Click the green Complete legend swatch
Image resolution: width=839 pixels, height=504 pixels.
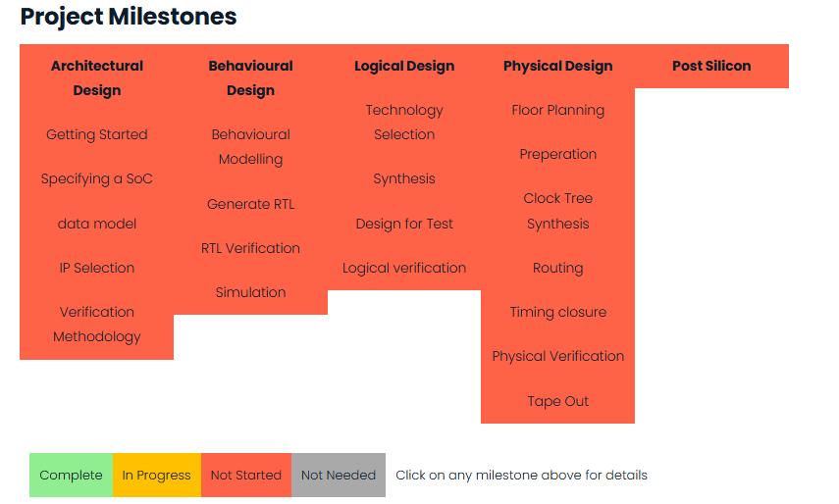[71, 476]
